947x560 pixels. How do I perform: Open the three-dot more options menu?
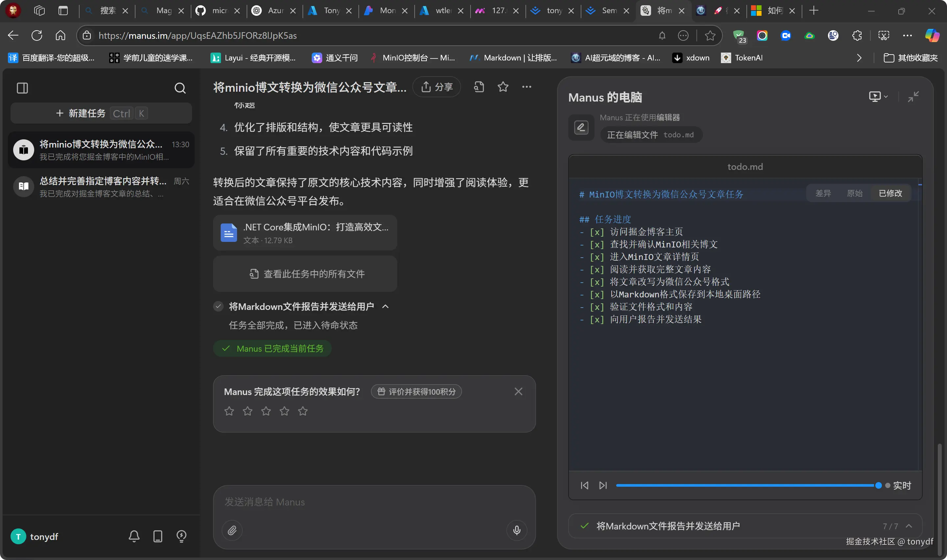(526, 87)
